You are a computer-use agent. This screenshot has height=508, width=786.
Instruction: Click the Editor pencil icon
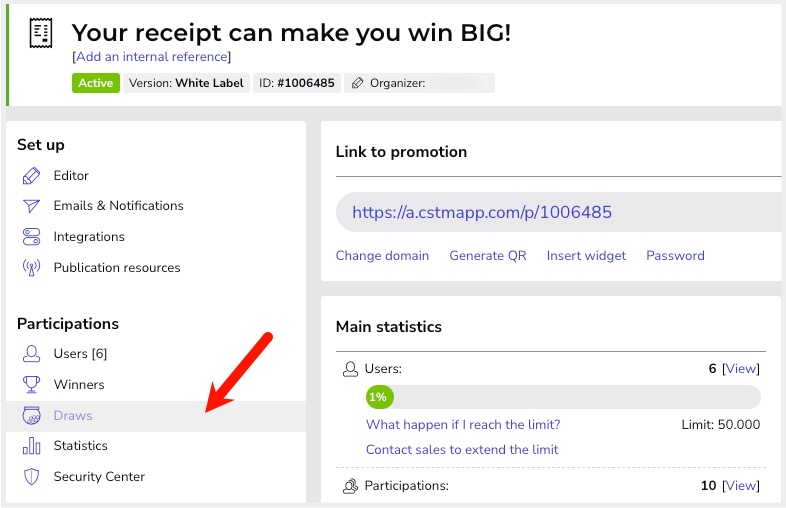(32, 176)
